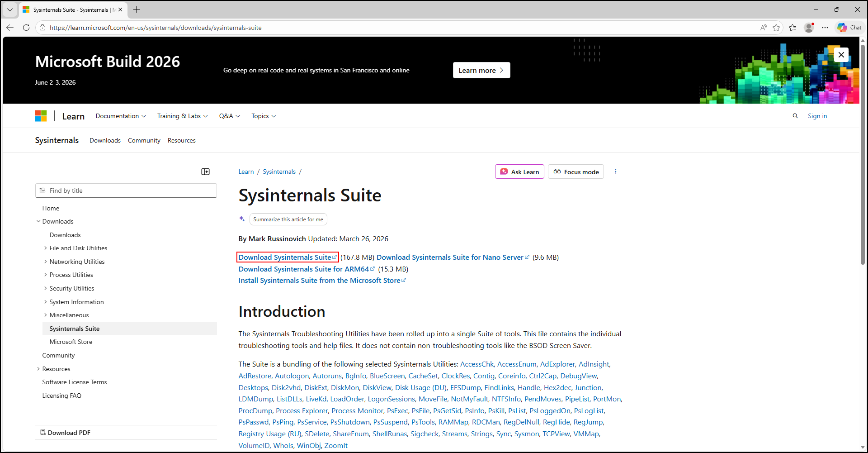
Task: Click Download PDF
Action: pos(65,433)
